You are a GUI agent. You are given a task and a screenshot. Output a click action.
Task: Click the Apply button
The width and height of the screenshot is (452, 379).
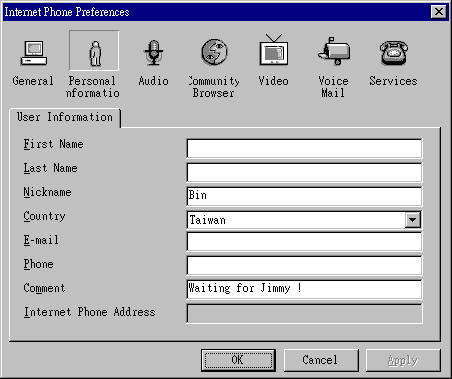(403, 360)
